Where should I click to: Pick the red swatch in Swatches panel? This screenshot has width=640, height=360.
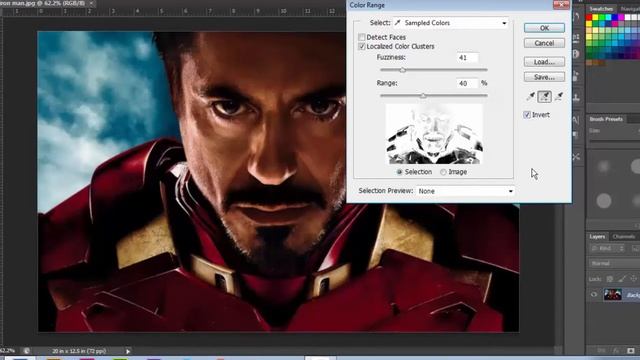589,17
